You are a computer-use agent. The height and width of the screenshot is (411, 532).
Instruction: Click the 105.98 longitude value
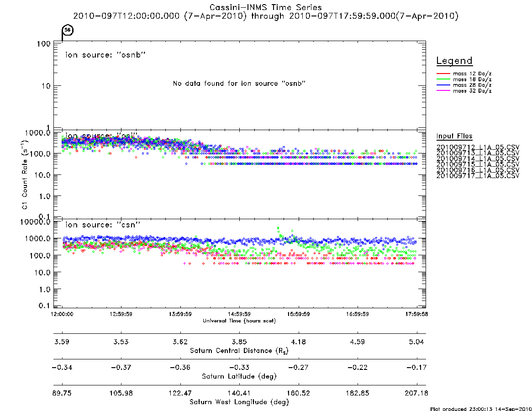121,393
